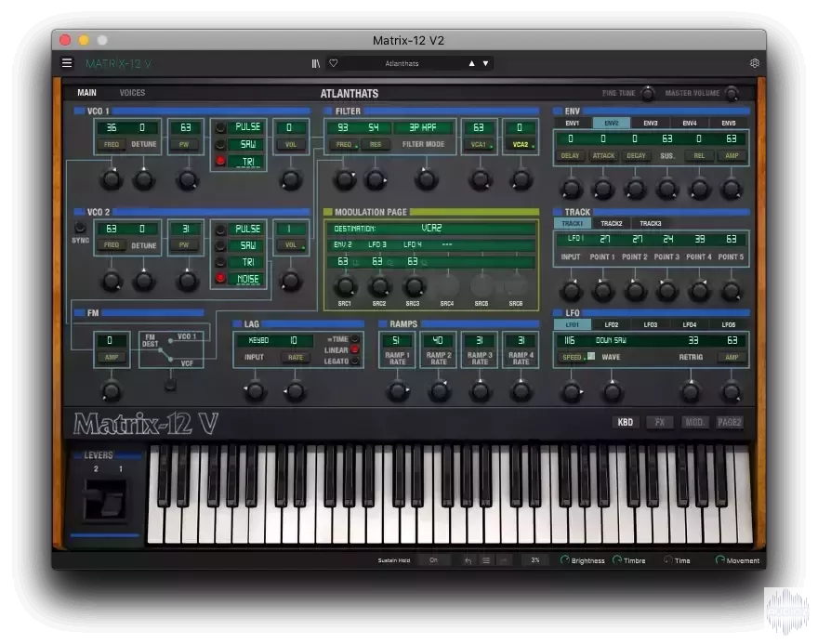Screen dimensions: 818x644
Task: Click the Master Volume knob
Action: coord(732,93)
